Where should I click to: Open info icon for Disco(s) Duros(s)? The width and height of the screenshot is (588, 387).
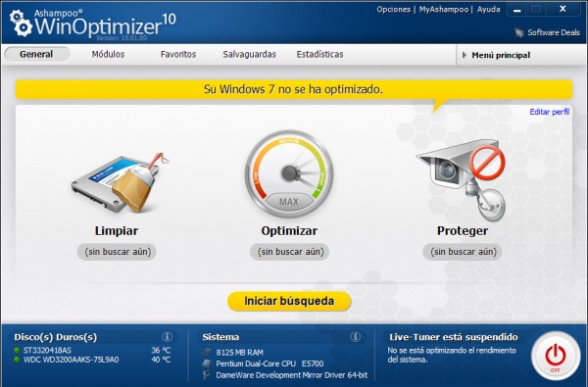pyautogui.click(x=167, y=336)
